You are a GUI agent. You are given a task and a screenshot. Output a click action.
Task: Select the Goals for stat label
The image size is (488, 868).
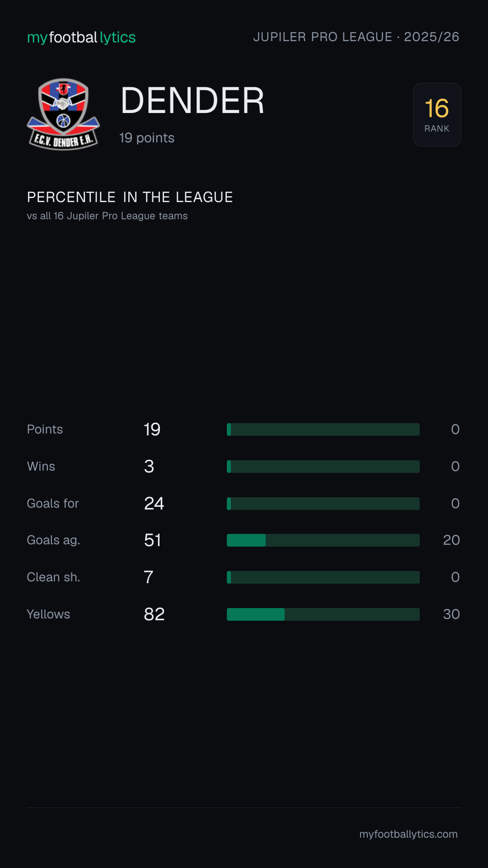(53, 504)
